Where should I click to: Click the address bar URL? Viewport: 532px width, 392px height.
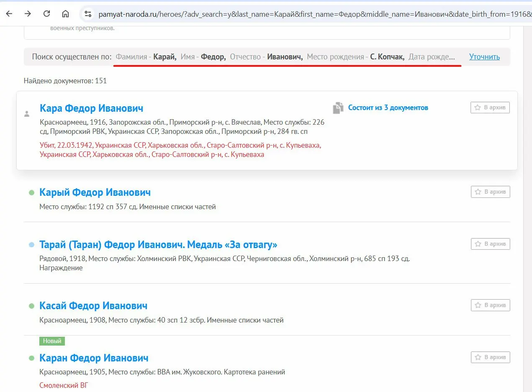(314, 14)
